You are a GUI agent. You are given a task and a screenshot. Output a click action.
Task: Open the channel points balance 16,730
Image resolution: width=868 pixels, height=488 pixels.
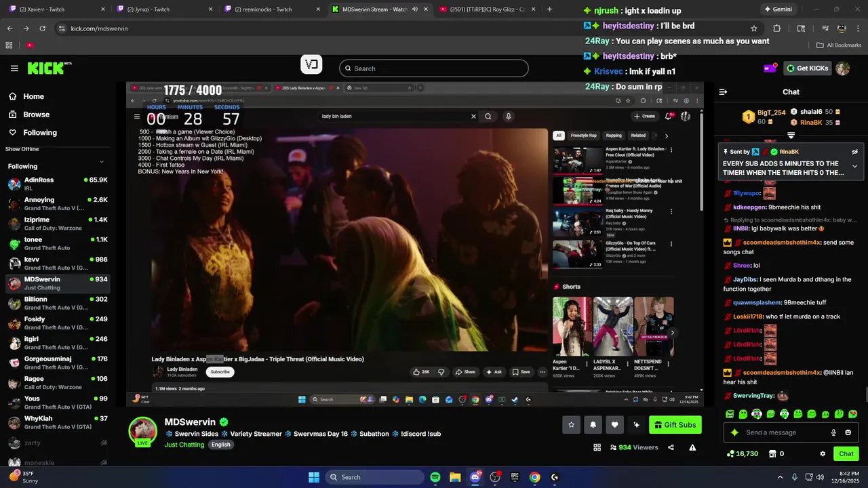742,454
